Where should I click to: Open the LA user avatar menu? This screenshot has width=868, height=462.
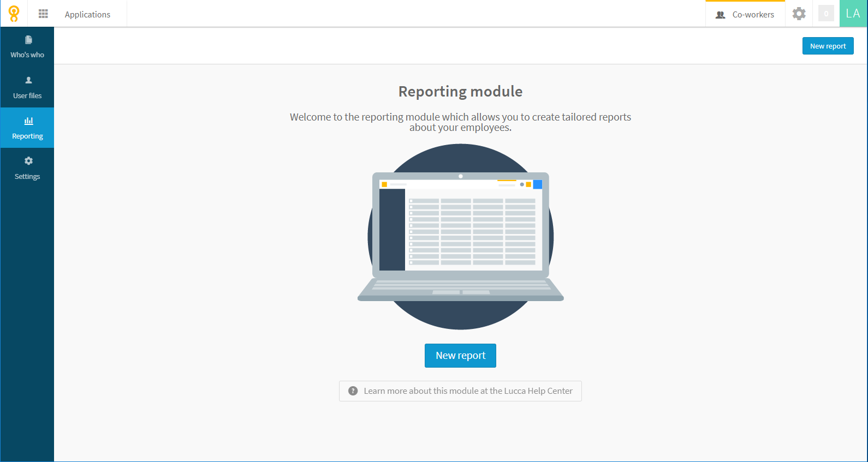click(x=853, y=14)
